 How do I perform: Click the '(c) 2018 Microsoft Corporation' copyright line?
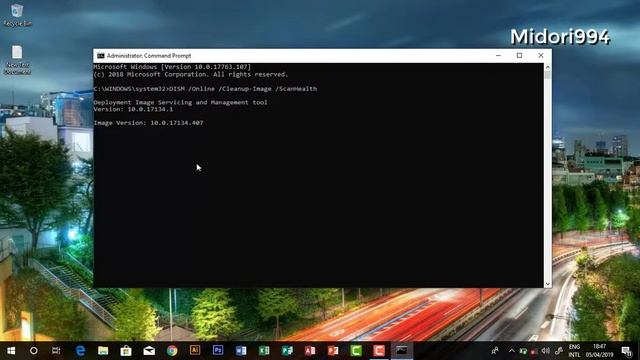click(191, 74)
